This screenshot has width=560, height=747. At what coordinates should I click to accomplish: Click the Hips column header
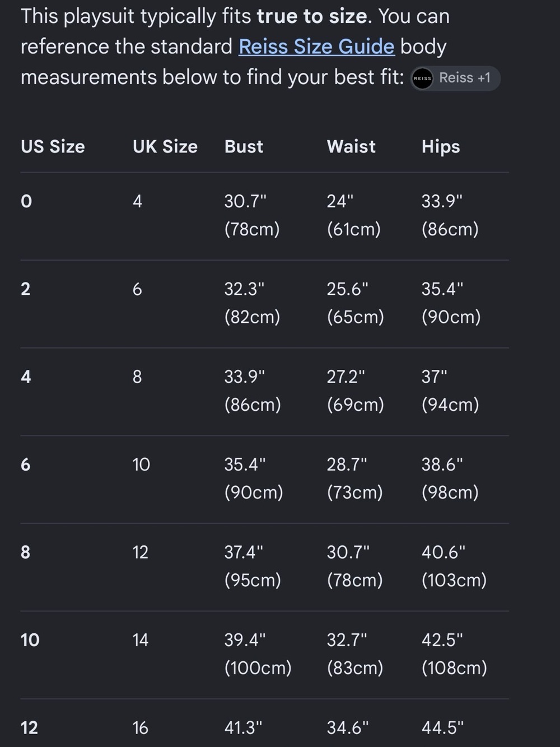tap(441, 146)
